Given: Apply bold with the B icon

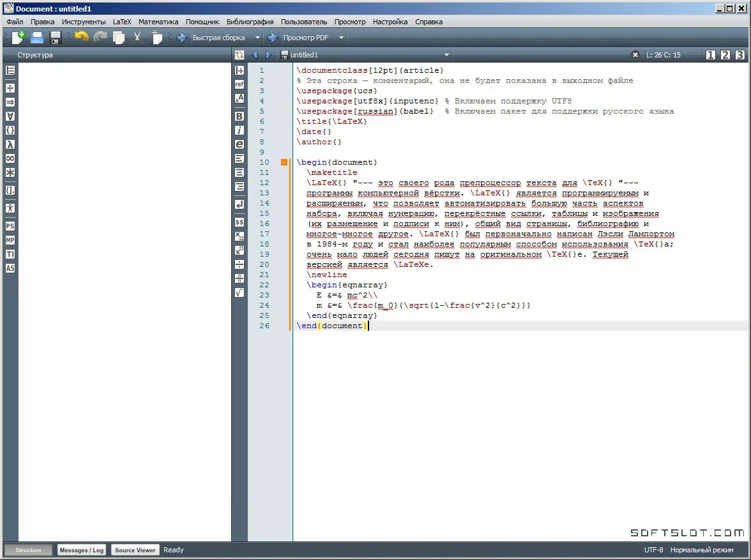Looking at the screenshot, I should click(x=239, y=116).
